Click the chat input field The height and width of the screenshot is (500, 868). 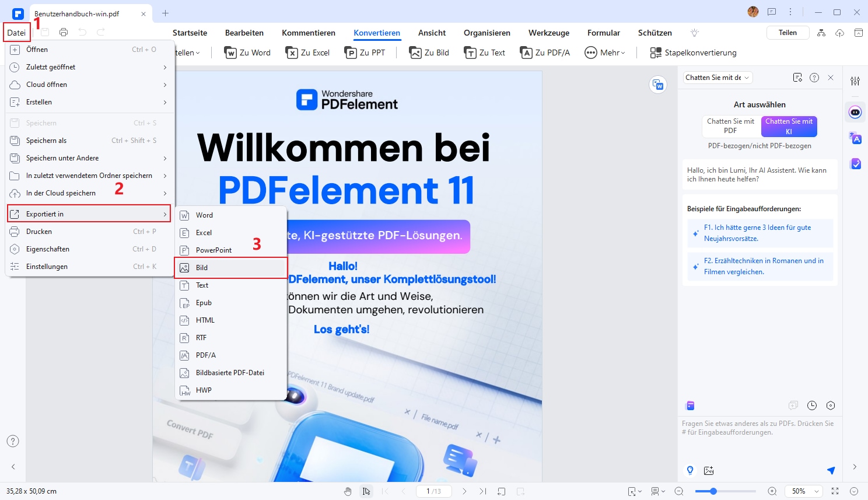click(759, 439)
